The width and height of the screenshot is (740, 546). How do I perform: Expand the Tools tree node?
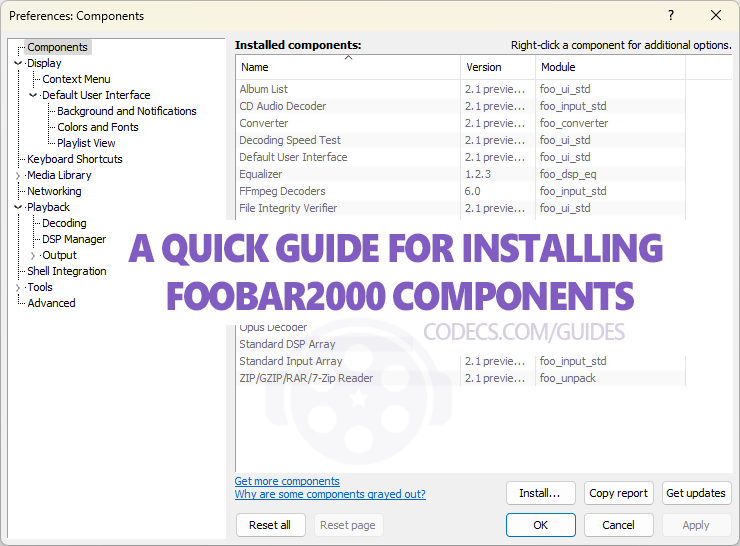tap(18, 287)
